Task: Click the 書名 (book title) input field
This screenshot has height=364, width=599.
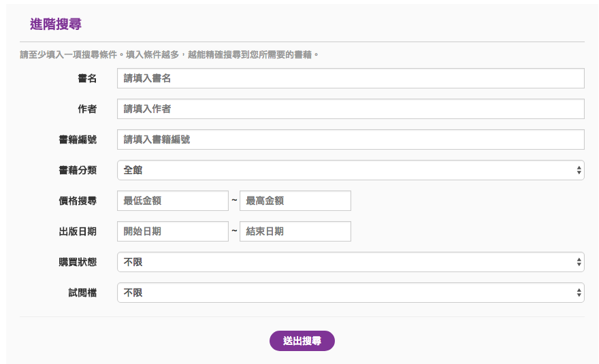Action: (351, 78)
